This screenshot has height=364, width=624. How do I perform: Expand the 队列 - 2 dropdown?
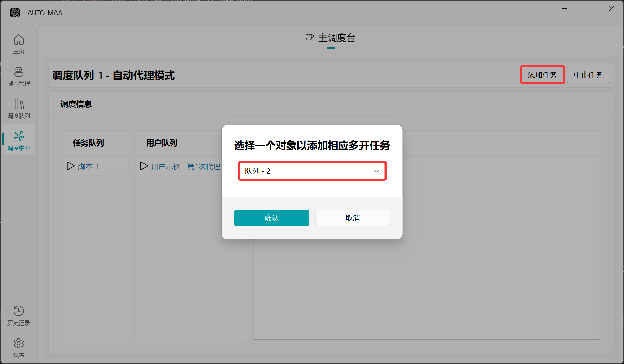coord(312,171)
